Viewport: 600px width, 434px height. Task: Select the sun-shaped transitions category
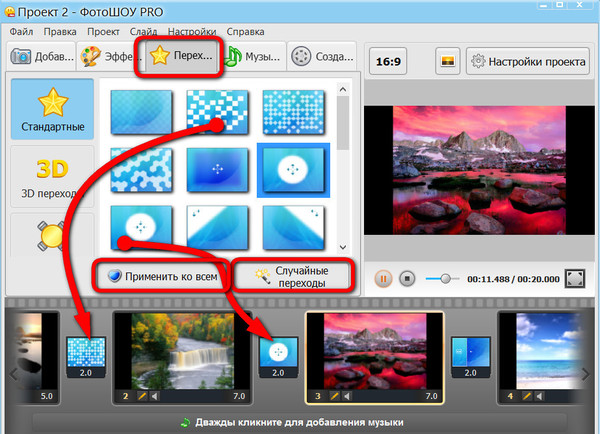pyautogui.click(x=52, y=235)
